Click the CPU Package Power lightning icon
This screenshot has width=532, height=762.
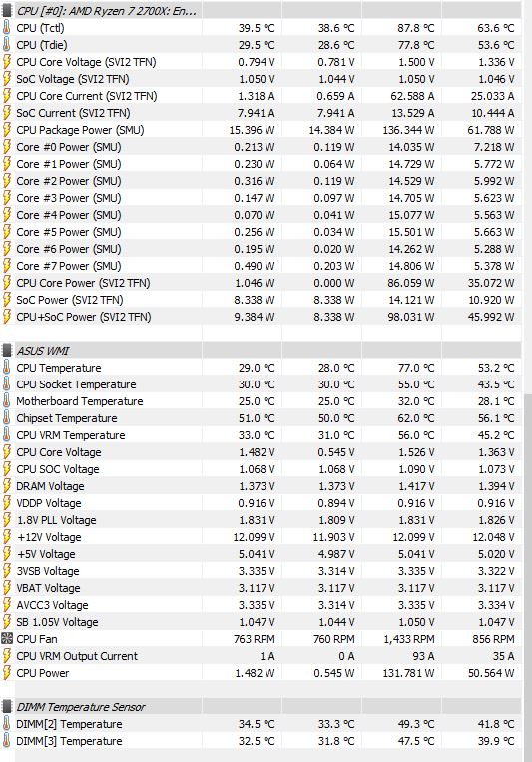pos(6,130)
